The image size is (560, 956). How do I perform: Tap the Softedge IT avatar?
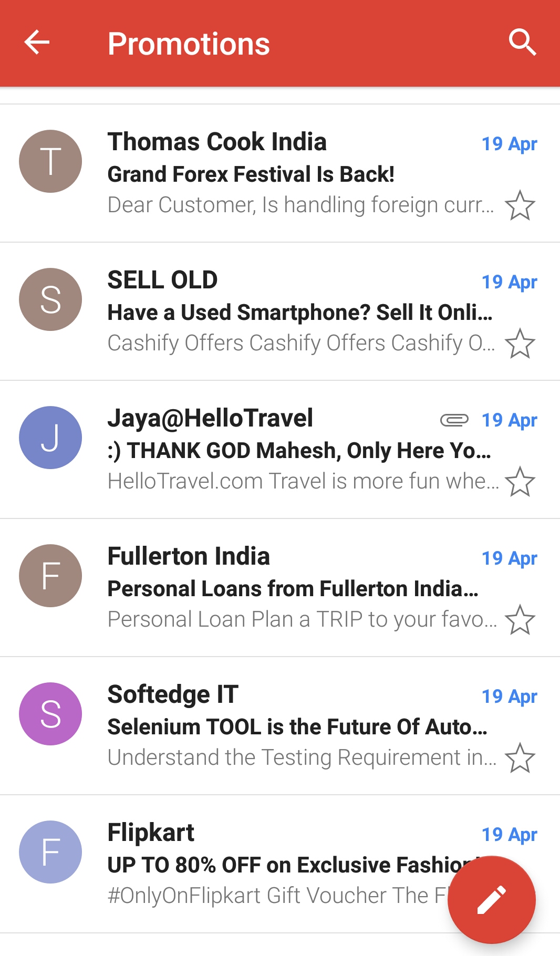point(50,714)
